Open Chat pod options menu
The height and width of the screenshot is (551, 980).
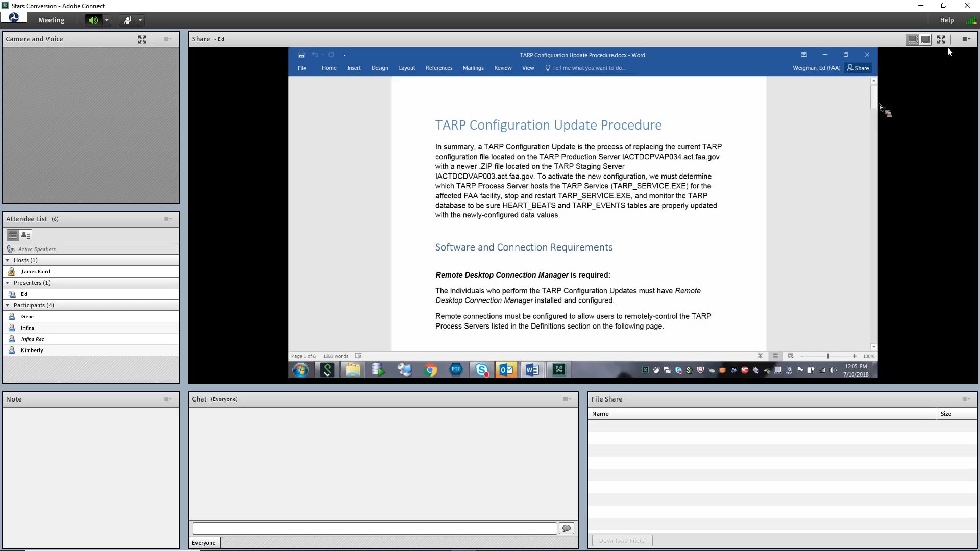coord(567,399)
